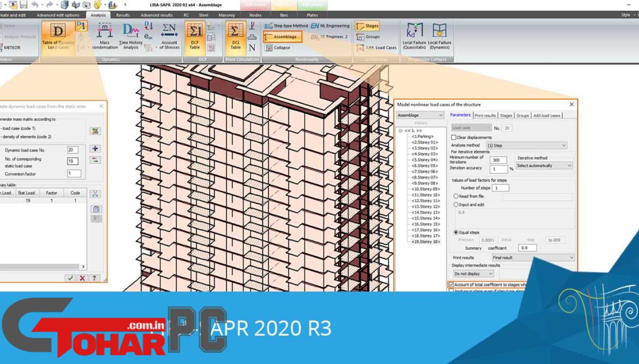The width and height of the screenshot is (639, 364).
Task: Click horizontal scrollbar arrow in summary table
Action: 84,267
